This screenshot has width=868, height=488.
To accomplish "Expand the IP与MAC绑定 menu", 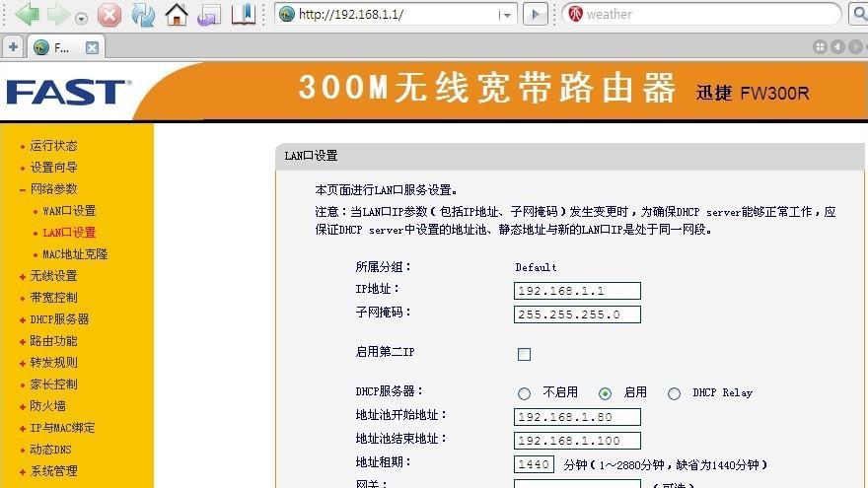I will (62, 428).
